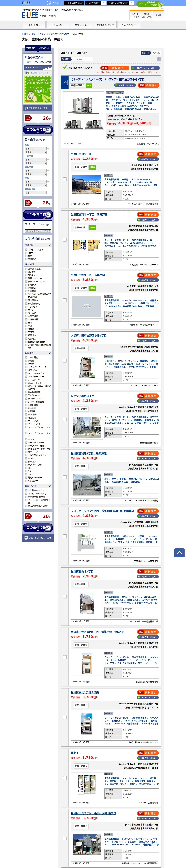This screenshot has height=868, width=186.
Task: Open 駐車場 rental tab
Action: point(158,15)
